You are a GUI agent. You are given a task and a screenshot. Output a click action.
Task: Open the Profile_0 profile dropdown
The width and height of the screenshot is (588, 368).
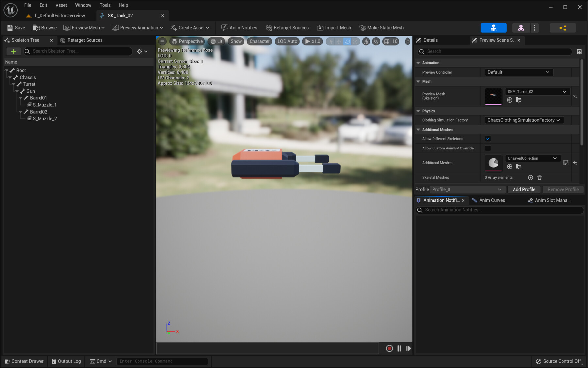(x=467, y=190)
